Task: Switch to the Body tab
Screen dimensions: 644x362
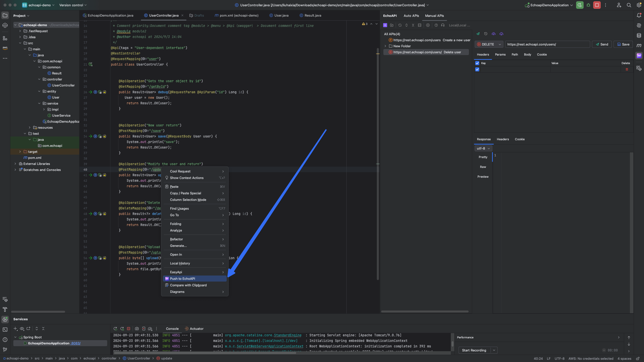Action: click(x=528, y=55)
